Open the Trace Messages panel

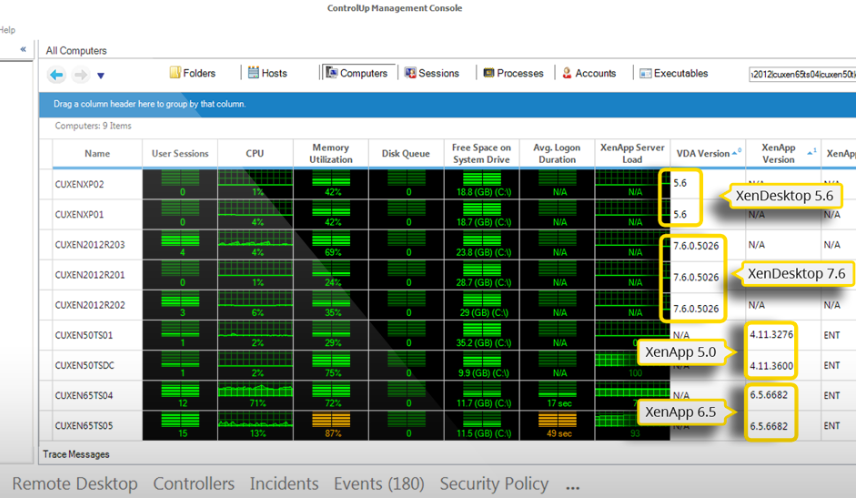[76, 454]
